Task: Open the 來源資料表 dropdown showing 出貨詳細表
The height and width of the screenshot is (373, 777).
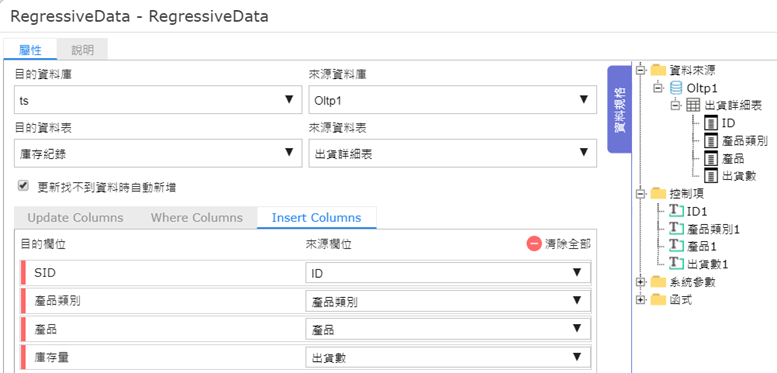Action: 452,154
